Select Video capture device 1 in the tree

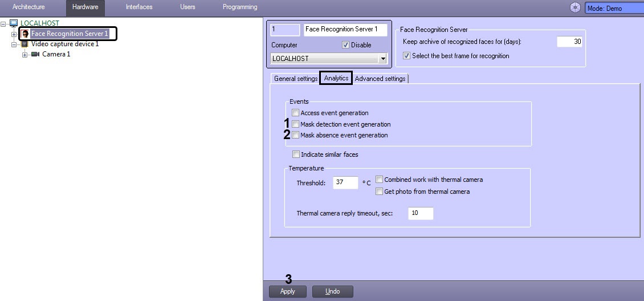click(65, 44)
